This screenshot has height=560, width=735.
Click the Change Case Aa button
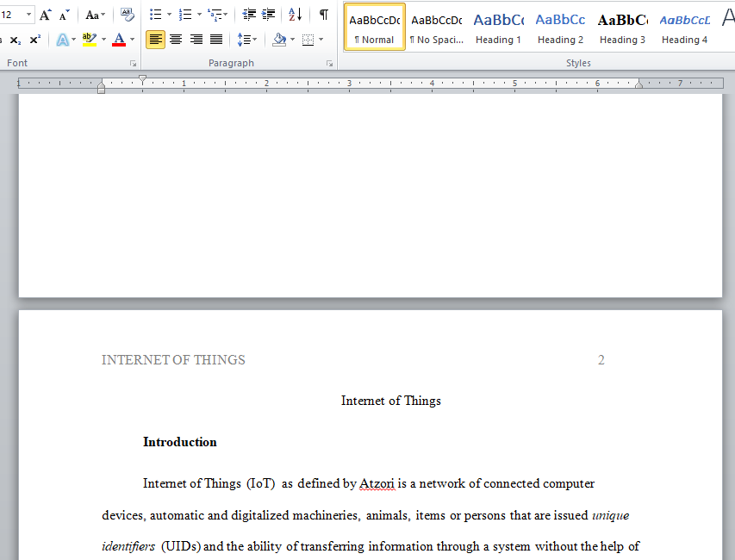coord(92,15)
